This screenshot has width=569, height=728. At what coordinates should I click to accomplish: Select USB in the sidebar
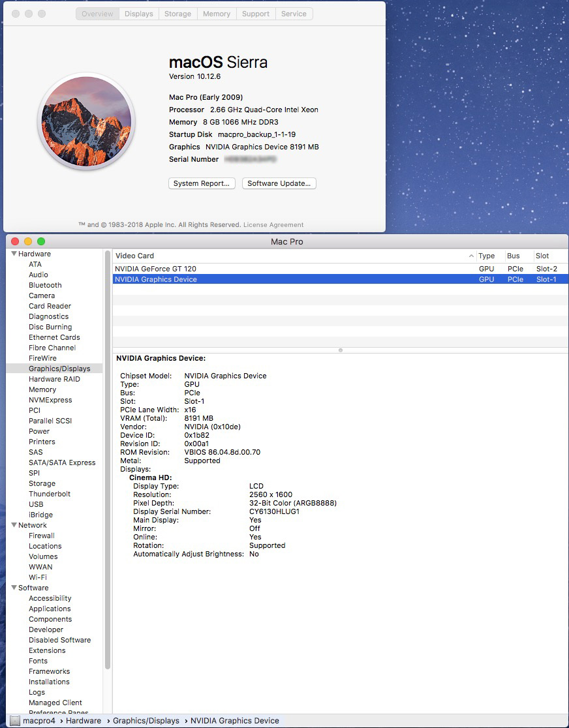pyautogui.click(x=36, y=505)
